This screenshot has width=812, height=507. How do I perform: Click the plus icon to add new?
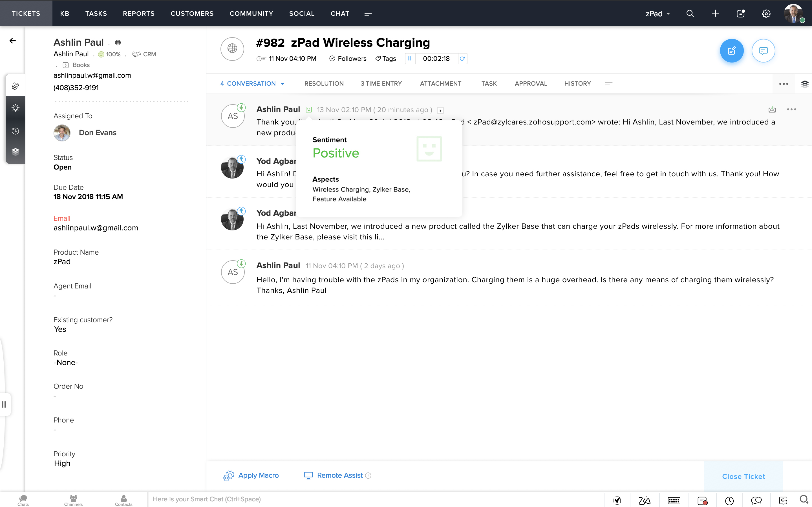[715, 14]
